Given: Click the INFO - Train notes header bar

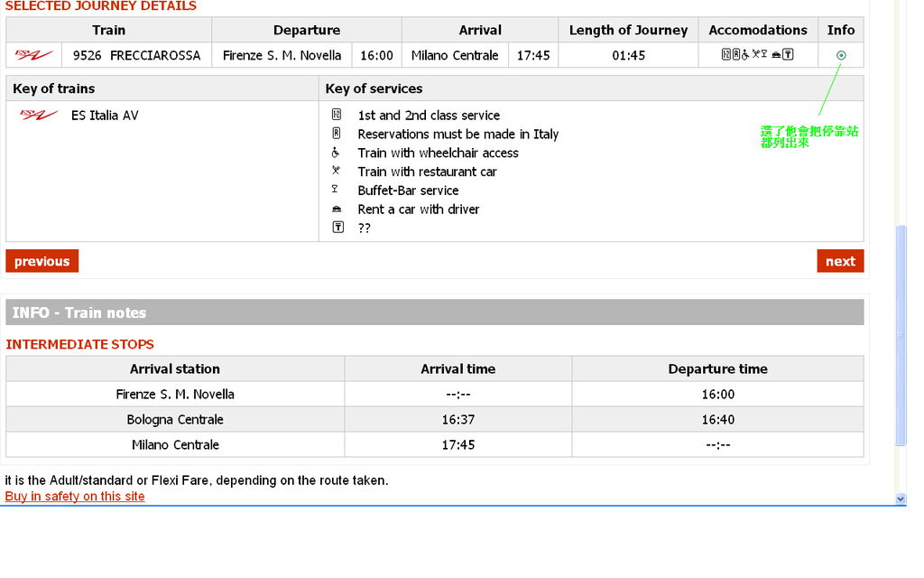Looking at the screenshot, I should pyautogui.click(x=434, y=312).
